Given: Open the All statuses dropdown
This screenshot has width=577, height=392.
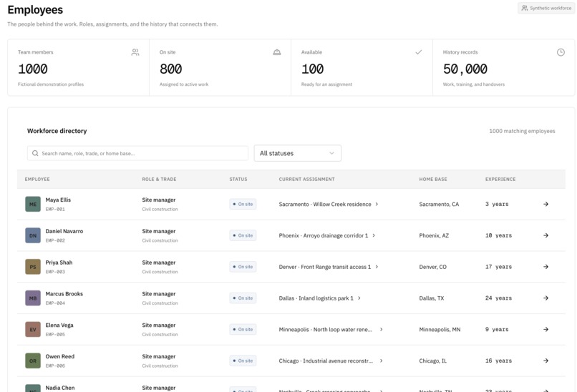Looking at the screenshot, I should pyautogui.click(x=297, y=153).
